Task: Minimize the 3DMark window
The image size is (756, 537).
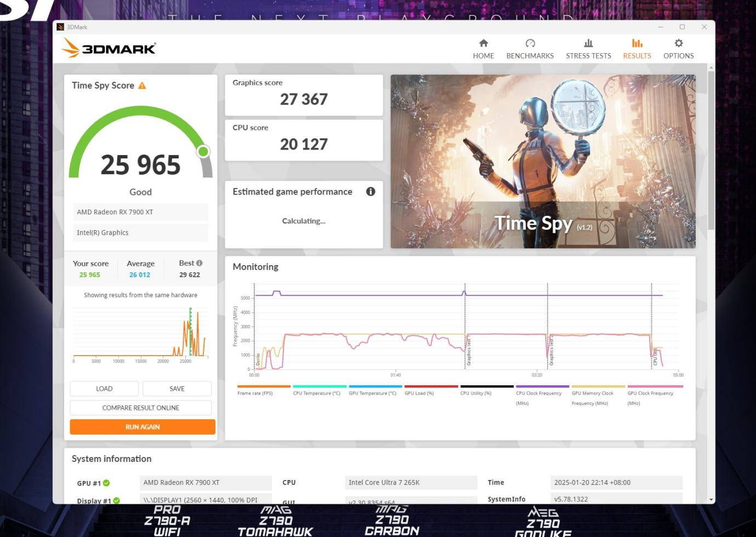Action: (661, 27)
